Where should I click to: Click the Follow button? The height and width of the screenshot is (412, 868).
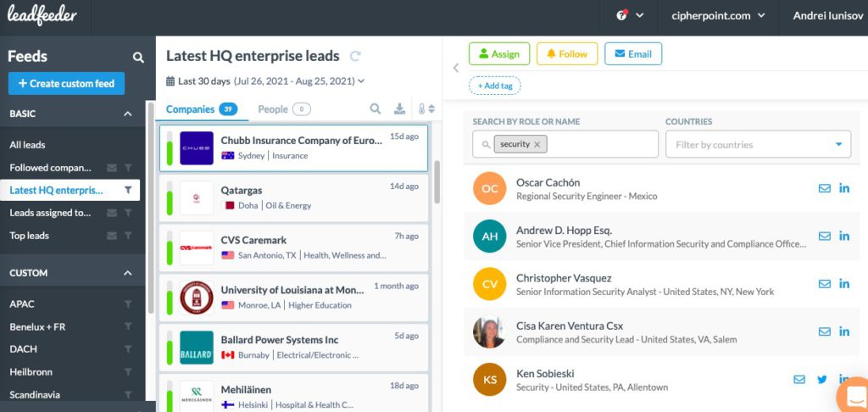click(567, 53)
